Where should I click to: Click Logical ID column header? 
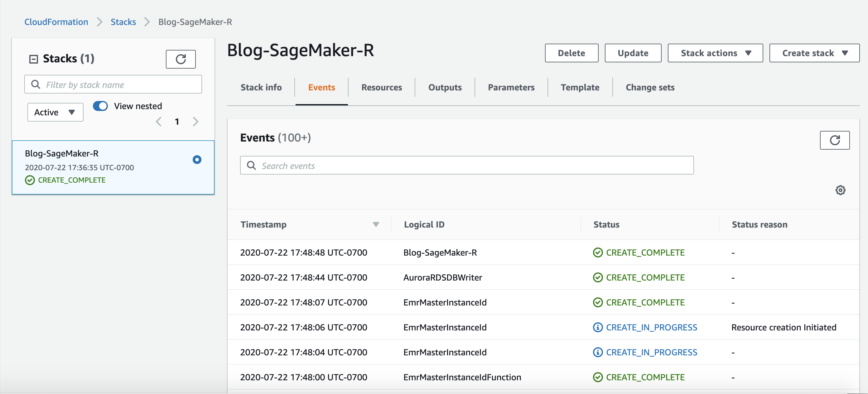coord(424,225)
